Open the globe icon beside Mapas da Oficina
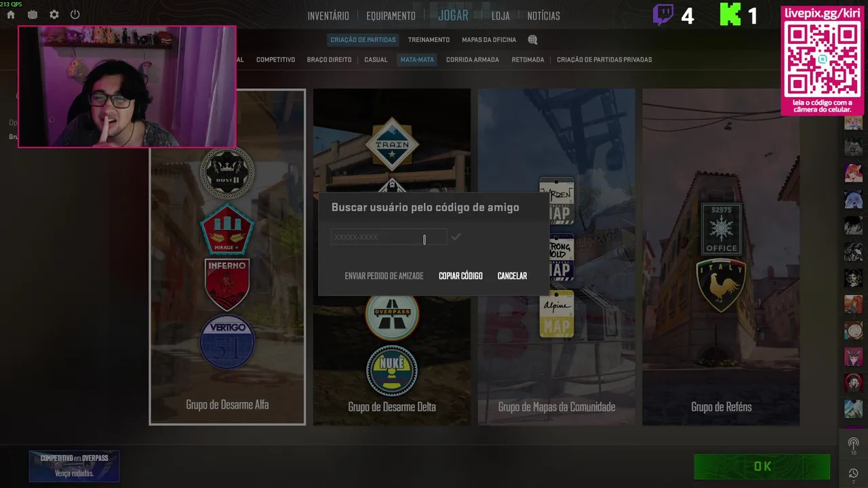The height and width of the screenshot is (488, 868). [532, 40]
